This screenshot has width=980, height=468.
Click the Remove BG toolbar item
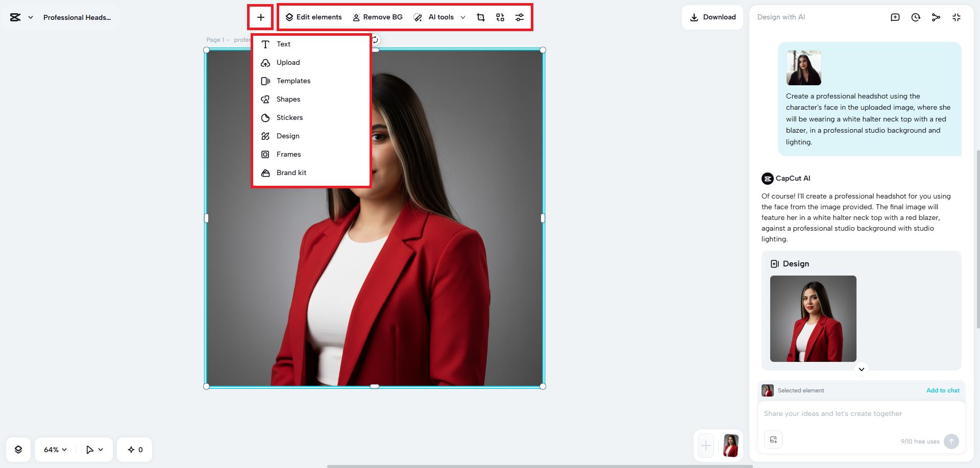pos(378,17)
